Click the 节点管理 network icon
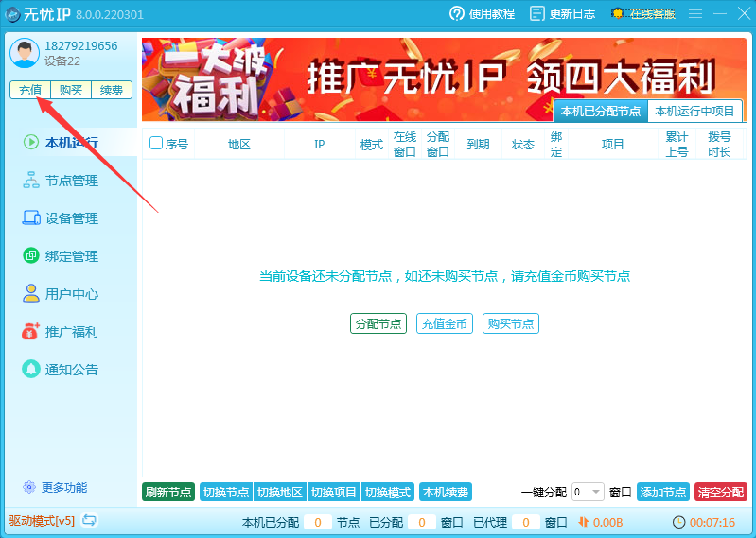This screenshot has width=756, height=538. click(x=31, y=180)
